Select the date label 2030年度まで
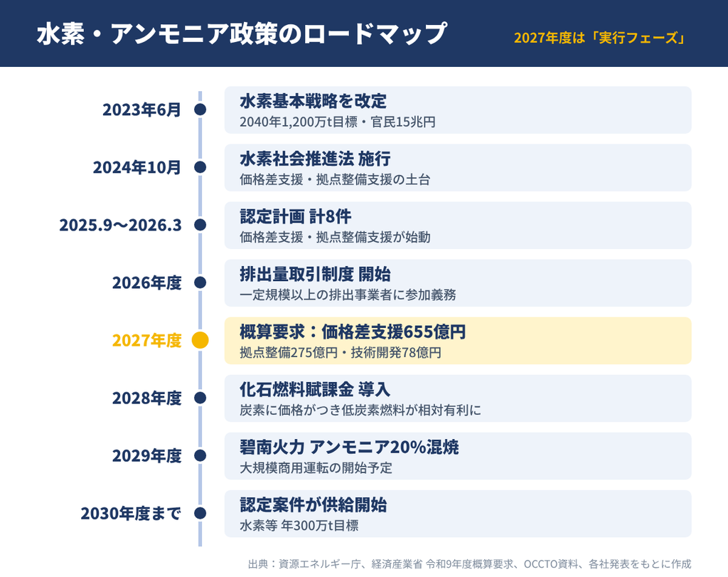Viewport: 728px width, 577px height. [x=131, y=514]
